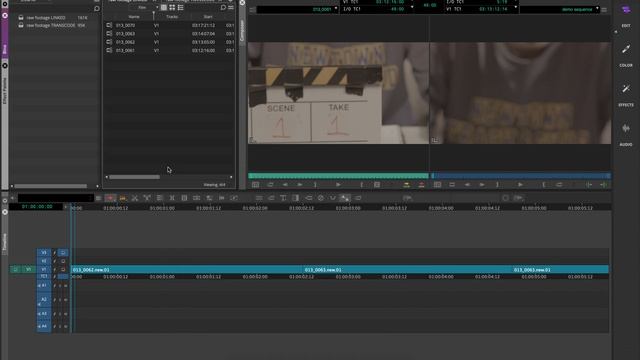This screenshot has width=640, height=360.
Task: Click the yellow Splice-In edit button
Action: tap(406, 185)
